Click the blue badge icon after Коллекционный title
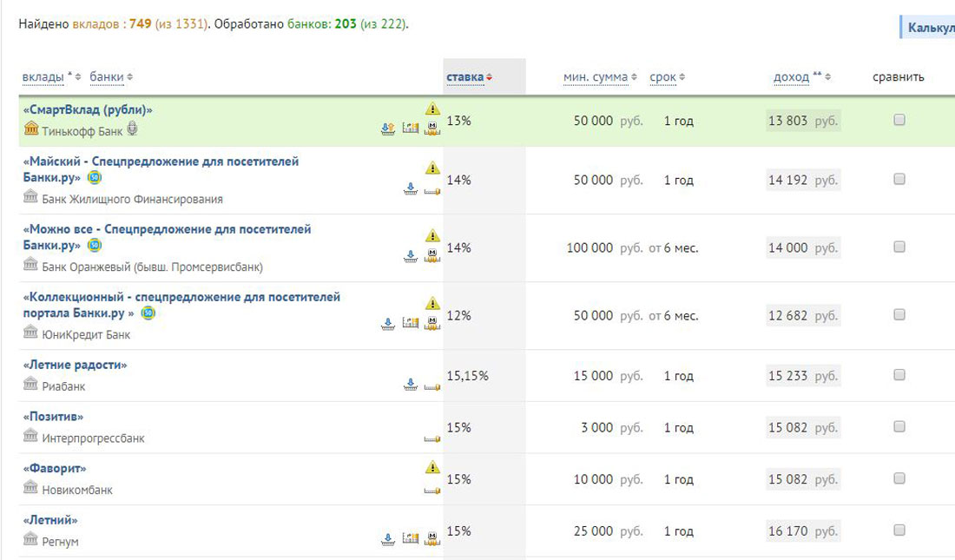 [148, 313]
